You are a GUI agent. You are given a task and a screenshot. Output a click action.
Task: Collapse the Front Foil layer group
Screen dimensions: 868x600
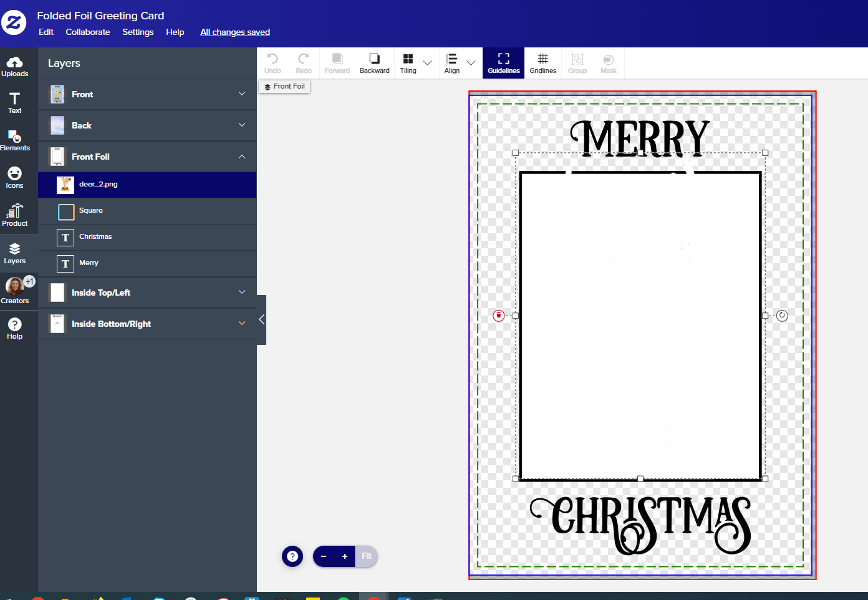pyautogui.click(x=242, y=157)
